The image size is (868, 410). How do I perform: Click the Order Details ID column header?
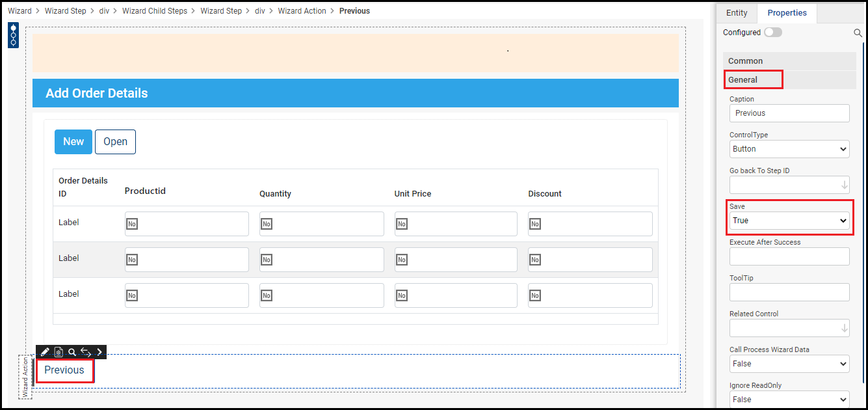[x=83, y=187]
